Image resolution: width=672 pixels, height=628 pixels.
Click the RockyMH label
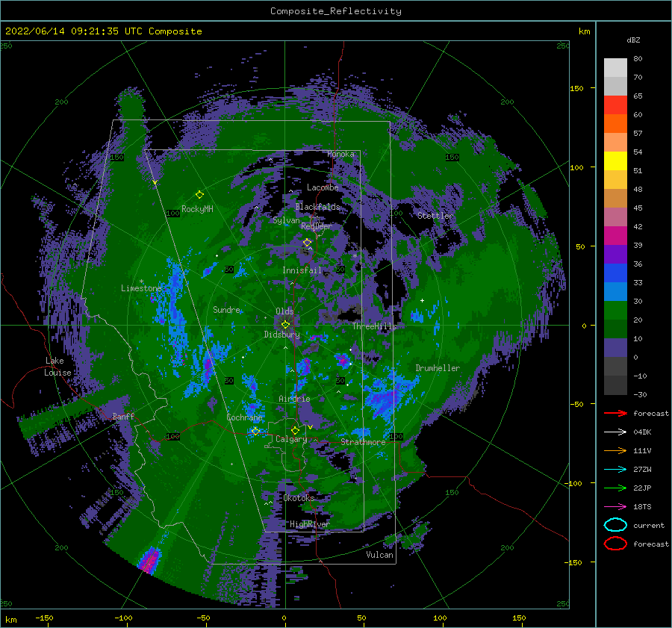(197, 209)
